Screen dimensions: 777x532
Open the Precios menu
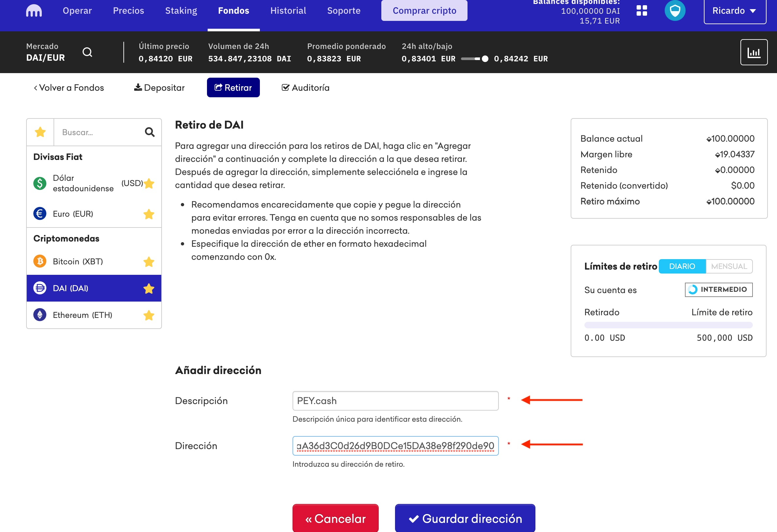point(128,11)
